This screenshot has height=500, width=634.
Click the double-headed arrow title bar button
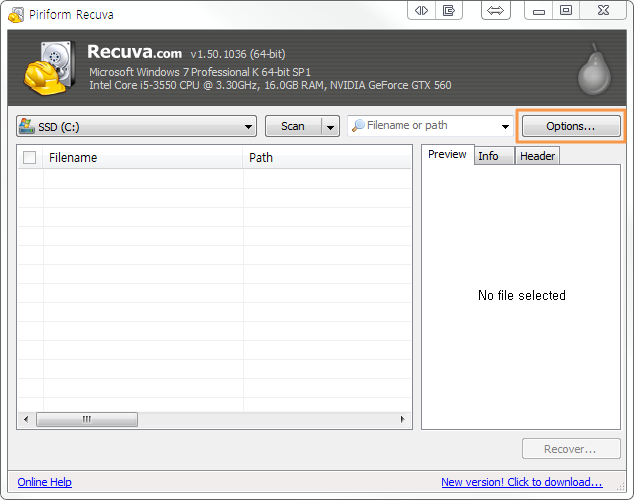coord(496,11)
